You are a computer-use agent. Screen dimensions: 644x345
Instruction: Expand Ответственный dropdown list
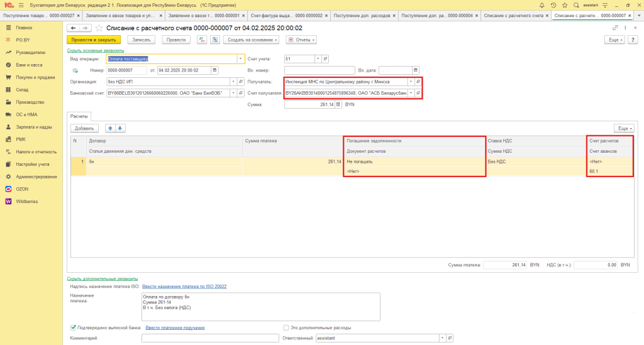[x=442, y=338]
